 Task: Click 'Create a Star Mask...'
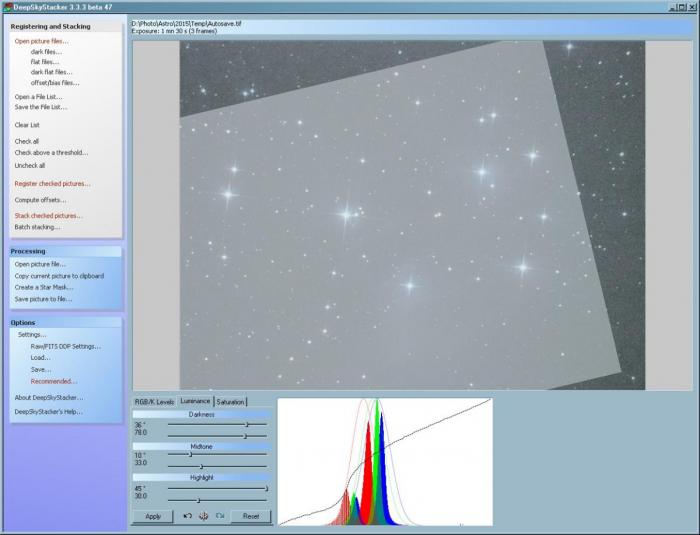44,288
